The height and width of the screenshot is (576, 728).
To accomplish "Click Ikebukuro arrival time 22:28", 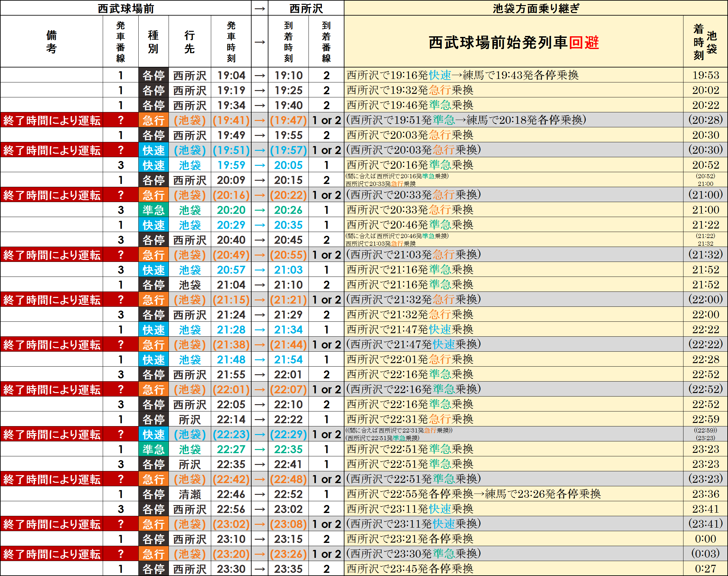I will click(x=705, y=359).
